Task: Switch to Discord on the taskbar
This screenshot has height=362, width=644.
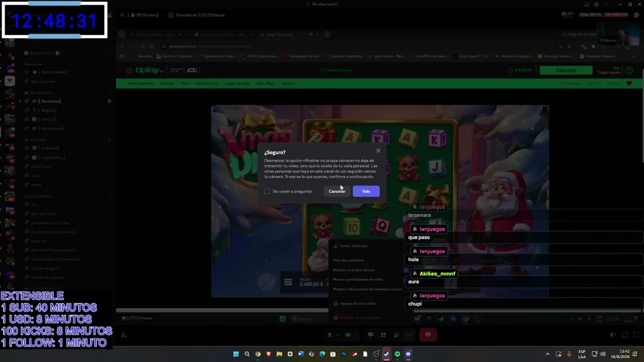Action: 408,354
